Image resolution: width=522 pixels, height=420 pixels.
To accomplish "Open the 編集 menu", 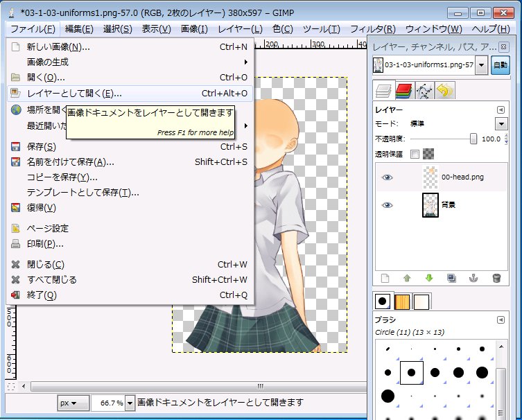I will (79, 29).
